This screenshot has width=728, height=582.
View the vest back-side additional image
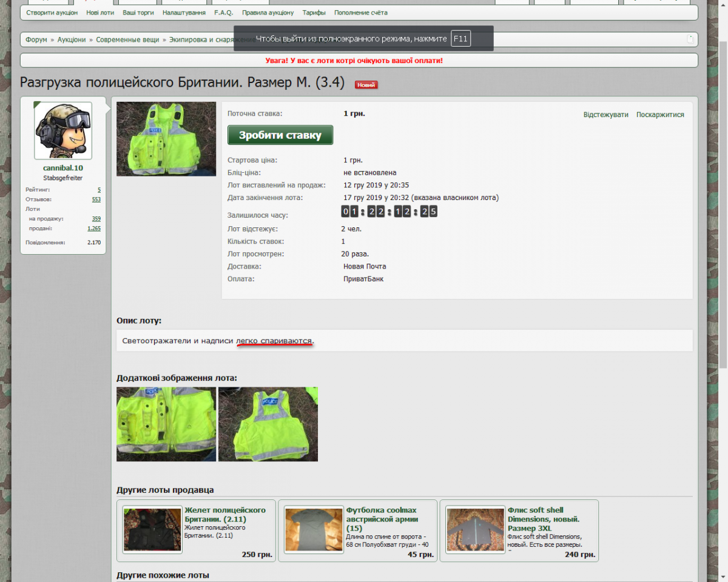(x=268, y=424)
